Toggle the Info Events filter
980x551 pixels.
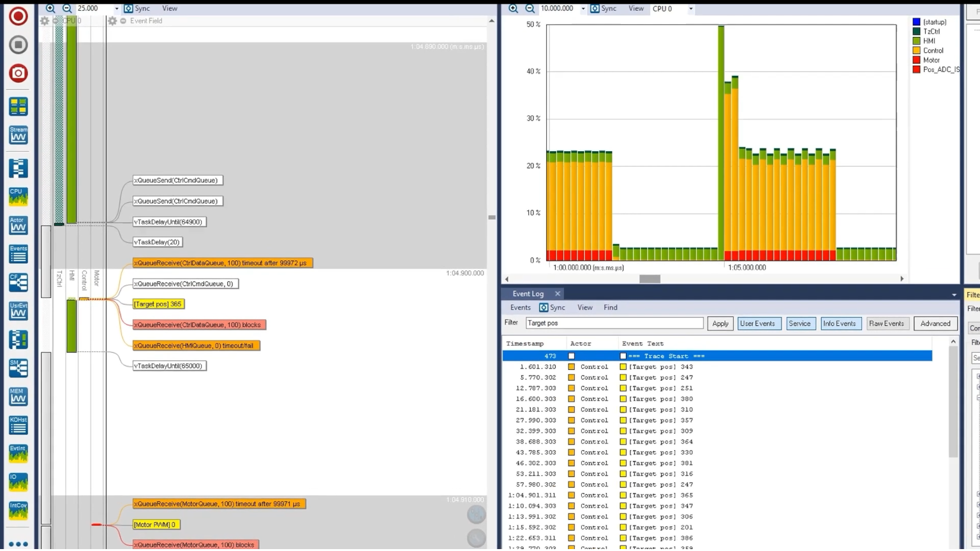point(839,324)
